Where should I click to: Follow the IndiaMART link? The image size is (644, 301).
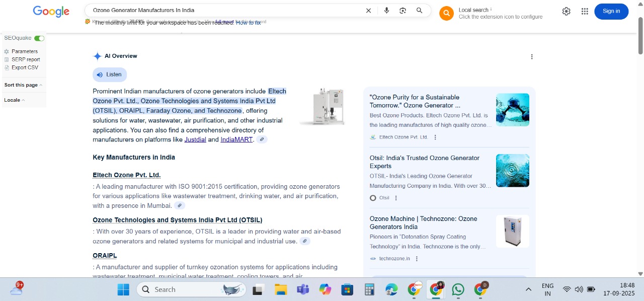(x=236, y=139)
